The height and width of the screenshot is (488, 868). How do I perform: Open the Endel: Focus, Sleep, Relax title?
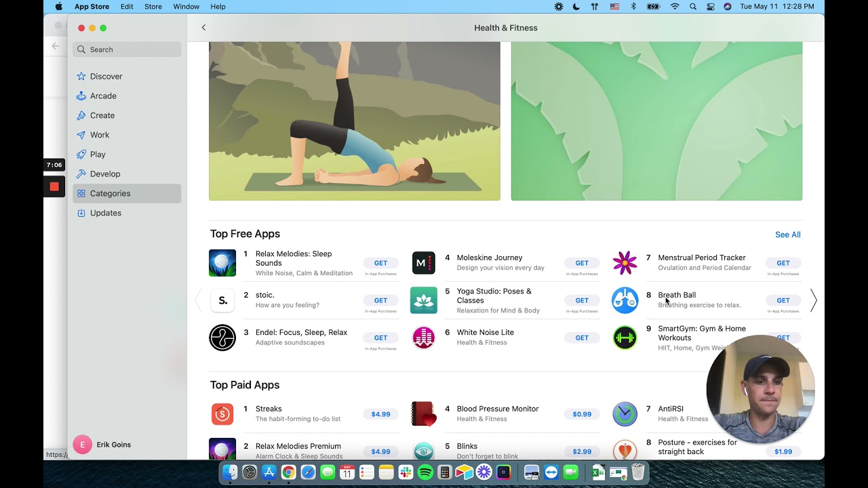click(301, 333)
